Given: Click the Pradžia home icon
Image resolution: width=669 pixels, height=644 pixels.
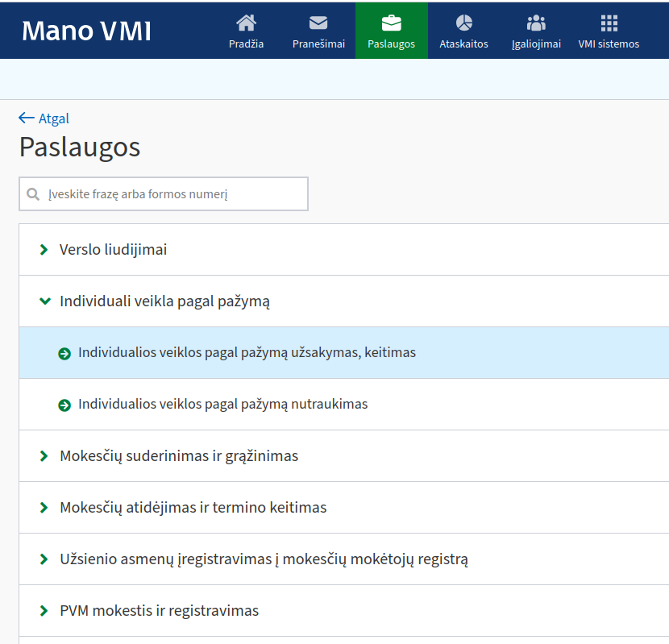Looking at the screenshot, I should (x=246, y=23).
